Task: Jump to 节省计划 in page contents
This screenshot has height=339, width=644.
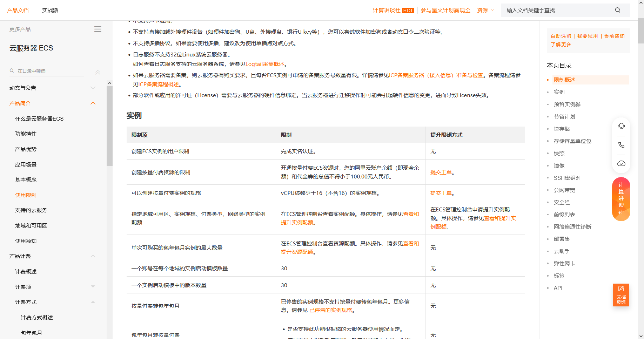Action: coord(564,116)
